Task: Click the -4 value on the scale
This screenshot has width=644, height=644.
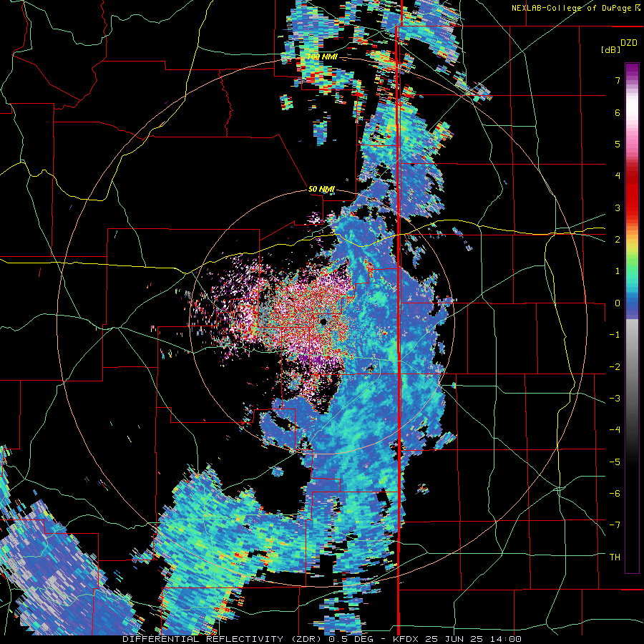Action: pos(615,430)
